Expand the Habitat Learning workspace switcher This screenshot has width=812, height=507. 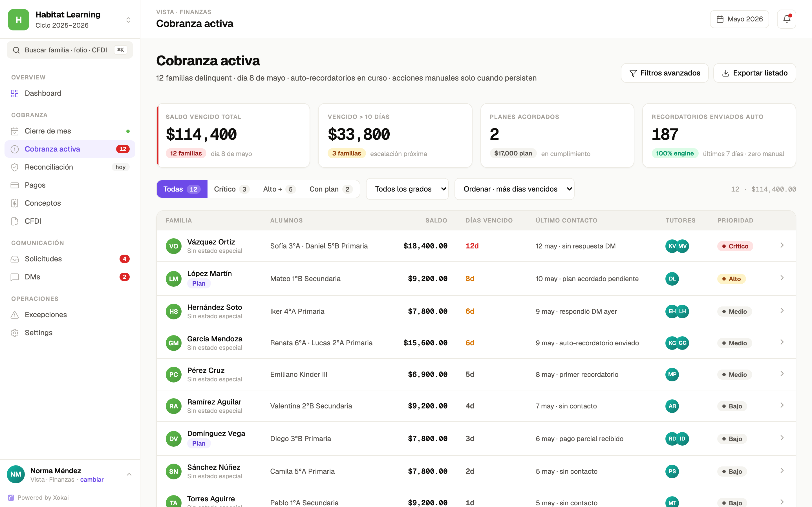128,20
